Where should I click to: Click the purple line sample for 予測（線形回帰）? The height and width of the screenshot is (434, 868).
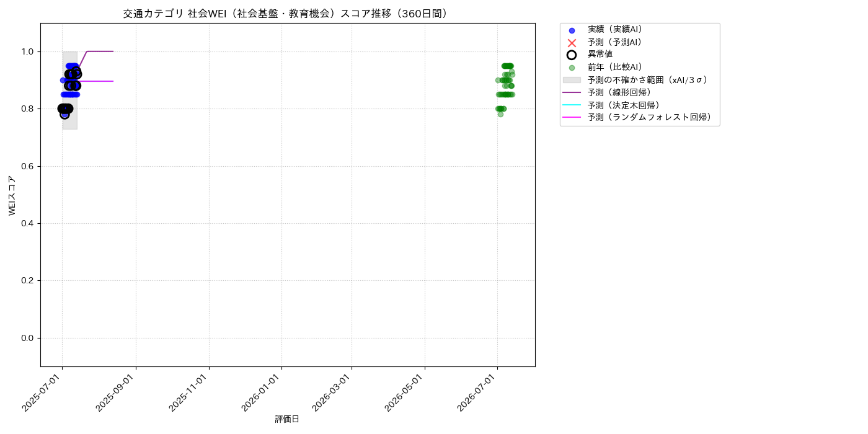[572, 92]
